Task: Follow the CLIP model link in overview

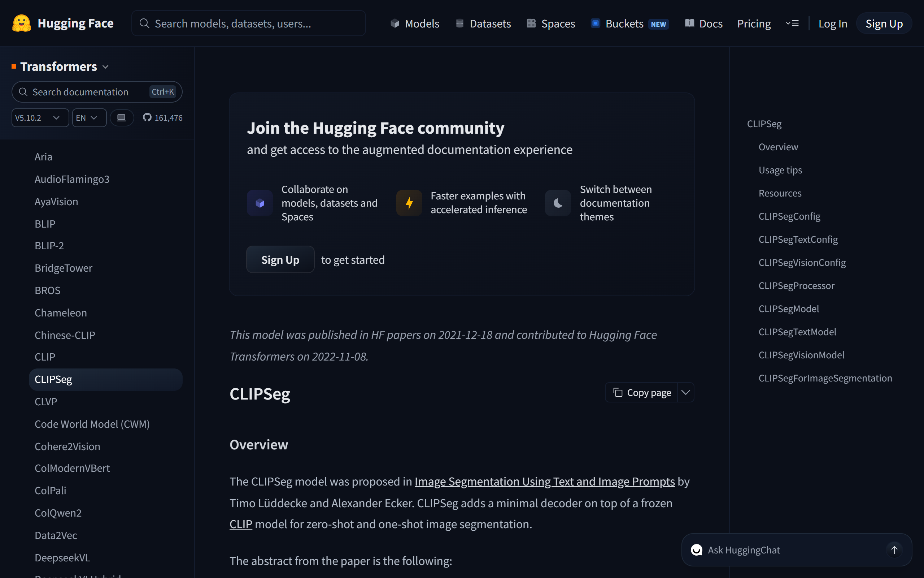Action: [x=240, y=524]
